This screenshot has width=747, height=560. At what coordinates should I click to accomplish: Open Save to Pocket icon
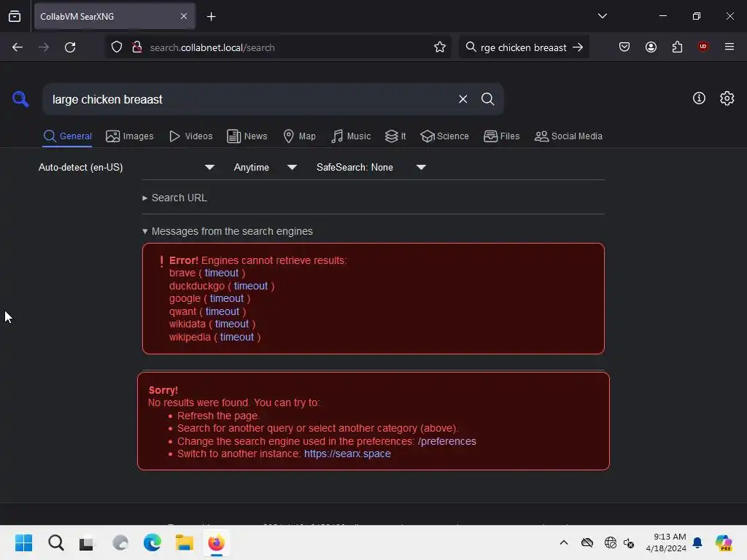coord(624,47)
